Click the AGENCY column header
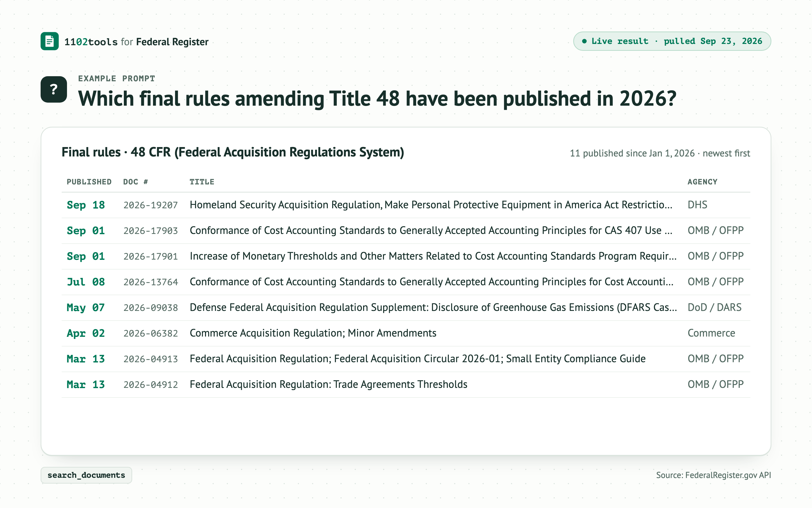The image size is (812, 508). click(x=702, y=182)
